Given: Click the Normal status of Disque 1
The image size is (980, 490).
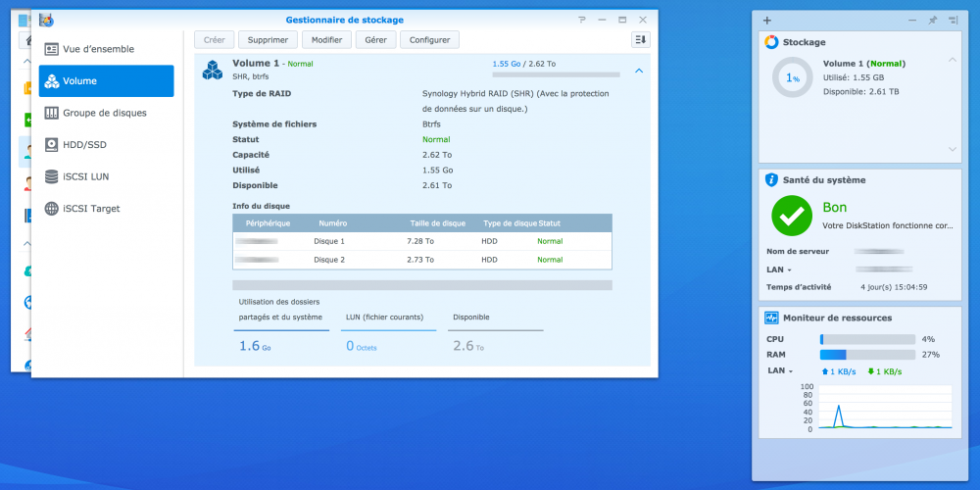Looking at the screenshot, I should (550, 241).
